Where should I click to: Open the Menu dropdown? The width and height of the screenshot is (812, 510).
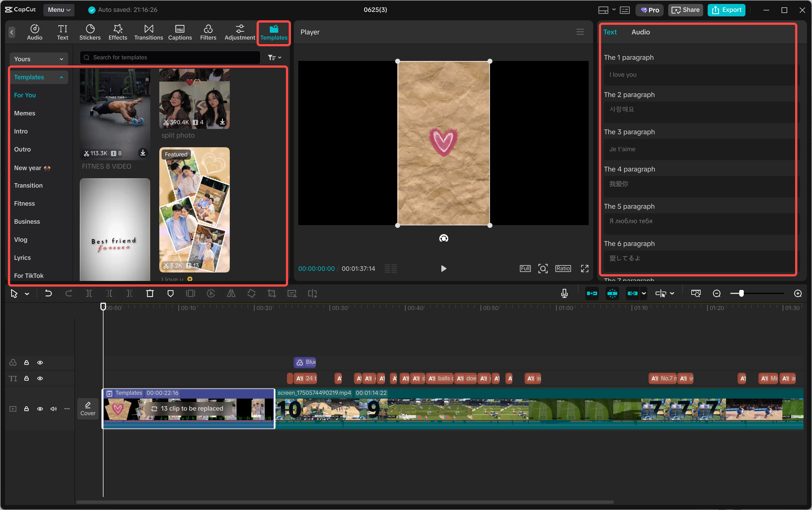click(59, 10)
